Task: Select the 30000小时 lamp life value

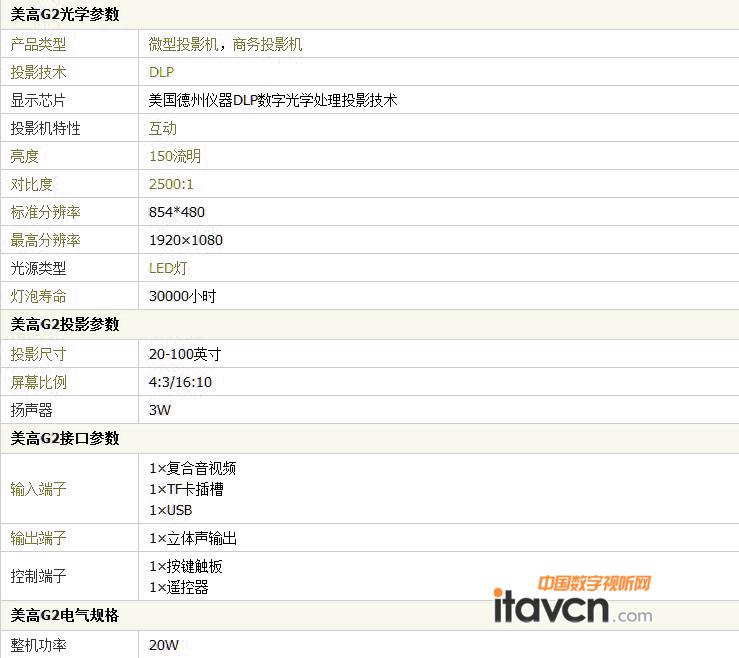Action: pyautogui.click(x=182, y=296)
